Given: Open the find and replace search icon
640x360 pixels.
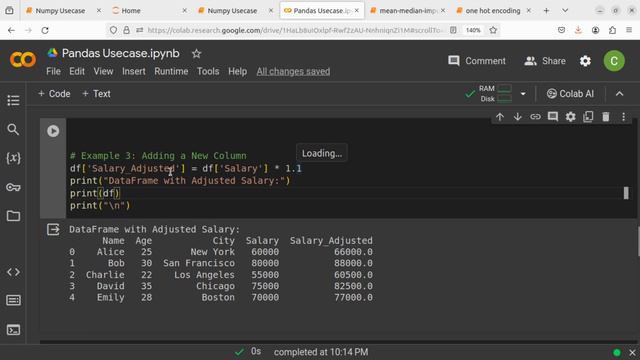Looking at the screenshot, I should 13,130.
